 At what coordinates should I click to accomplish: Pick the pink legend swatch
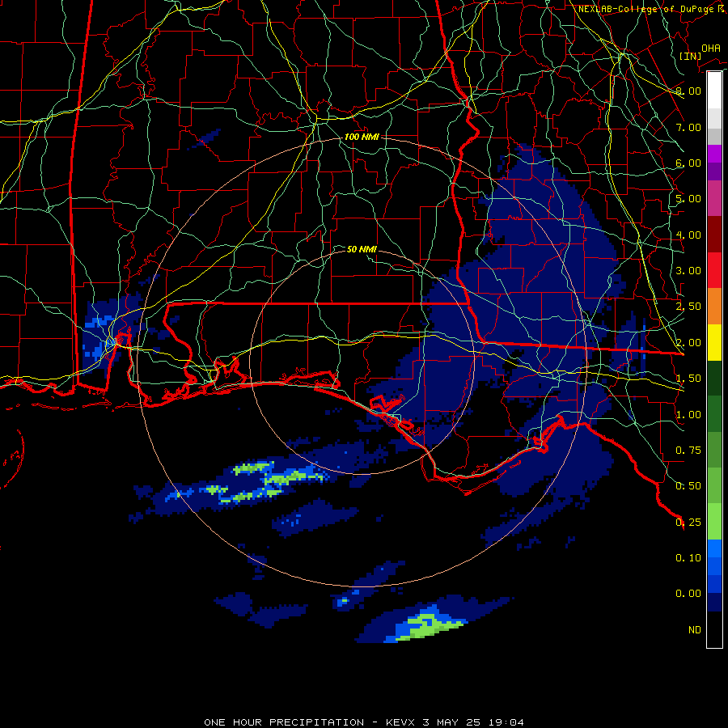coord(714,199)
